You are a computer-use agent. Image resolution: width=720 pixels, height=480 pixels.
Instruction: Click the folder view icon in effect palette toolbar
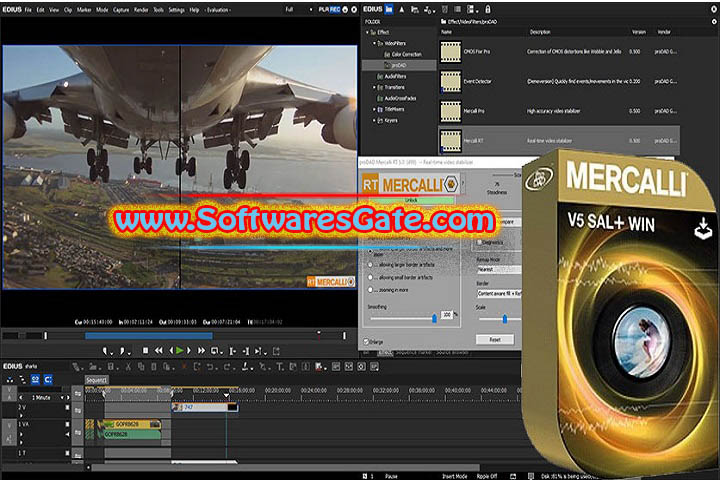(389, 9)
